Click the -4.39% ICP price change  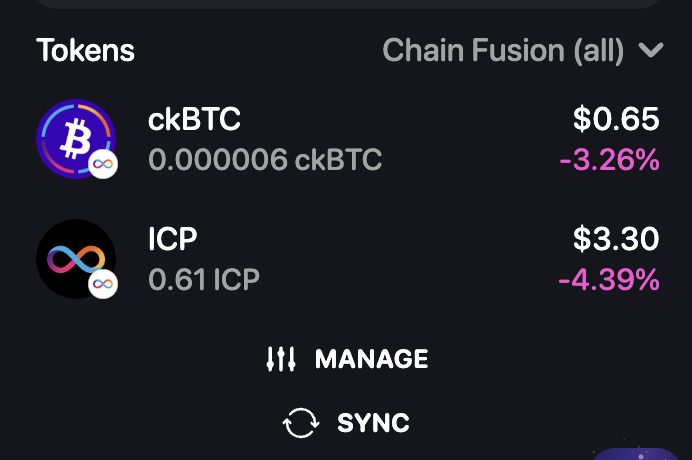(x=608, y=278)
